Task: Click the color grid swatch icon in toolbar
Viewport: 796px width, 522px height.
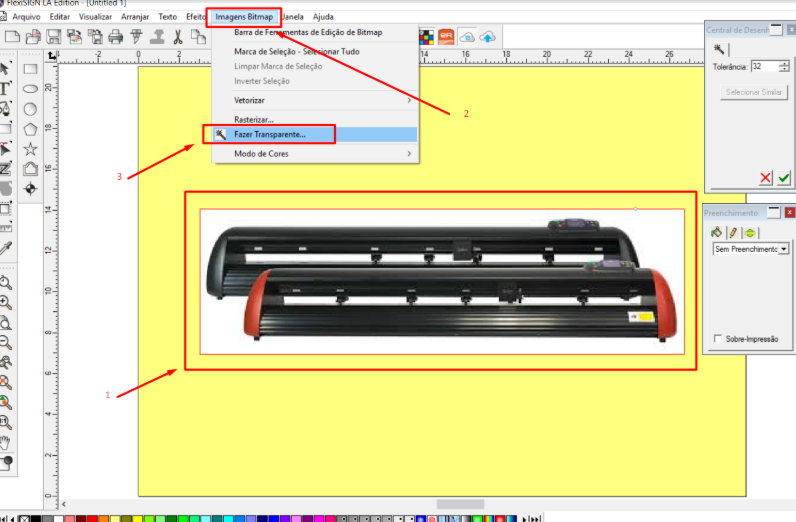Action: point(426,37)
